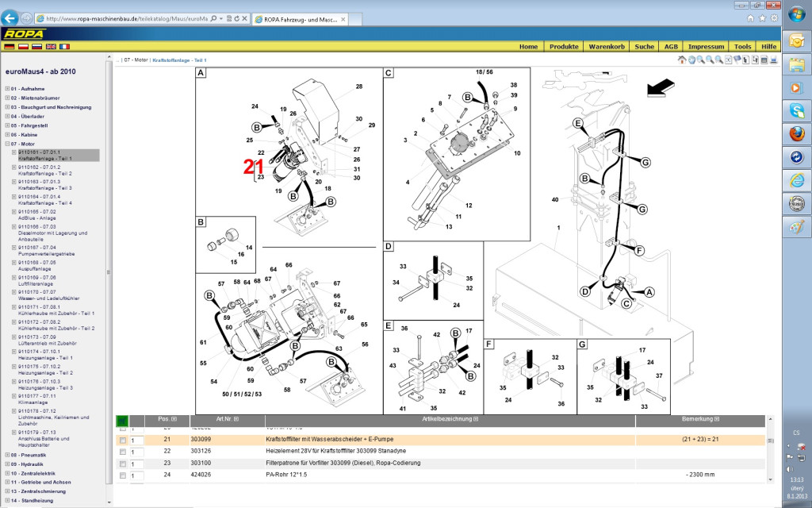Select the ROPA Fahrzeug- und Masc... browser tab
Image resolution: width=812 pixels, height=508 pixels.
tap(301, 19)
